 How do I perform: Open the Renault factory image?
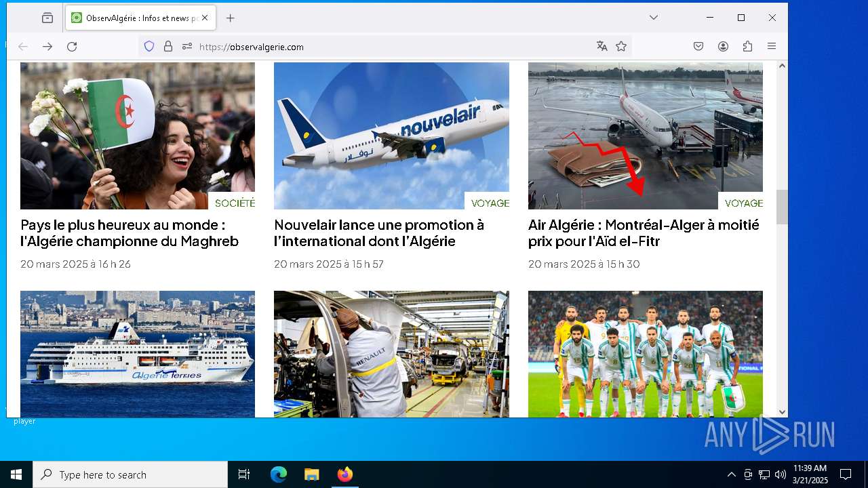tap(391, 354)
